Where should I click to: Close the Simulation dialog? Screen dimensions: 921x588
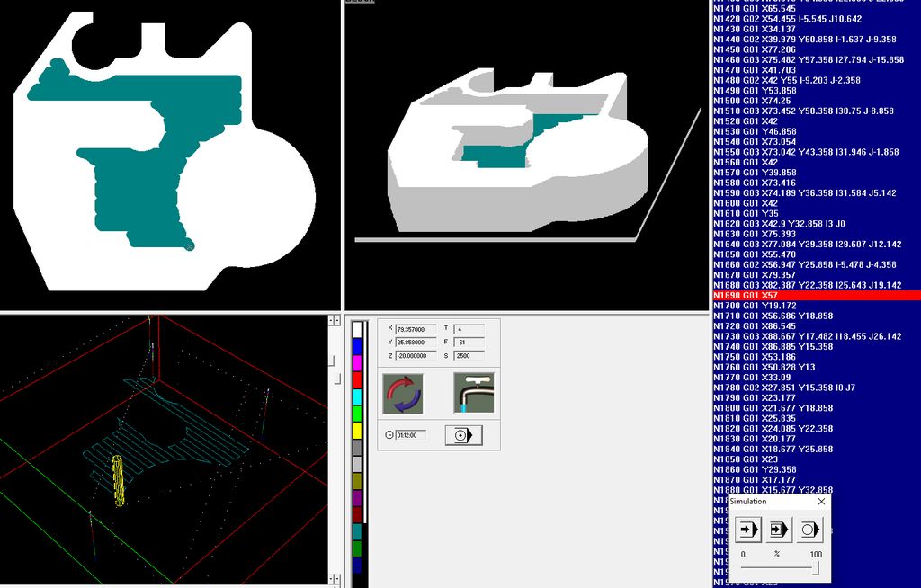click(x=821, y=501)
